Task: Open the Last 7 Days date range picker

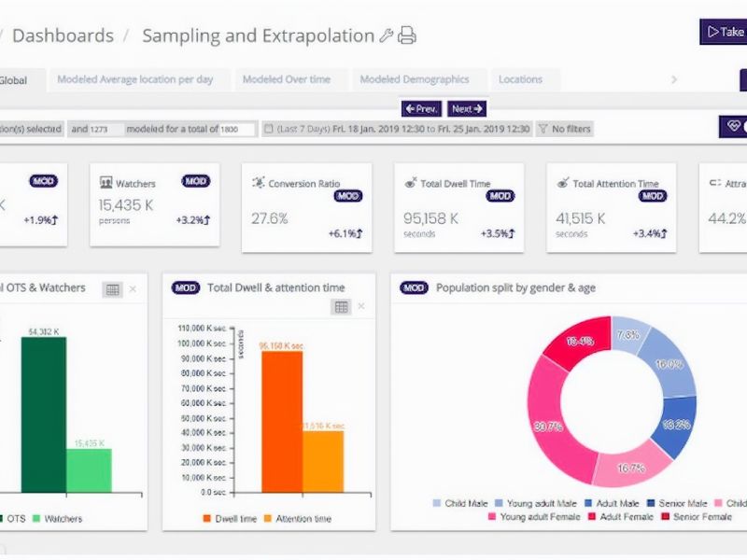Action: (398, 129)
